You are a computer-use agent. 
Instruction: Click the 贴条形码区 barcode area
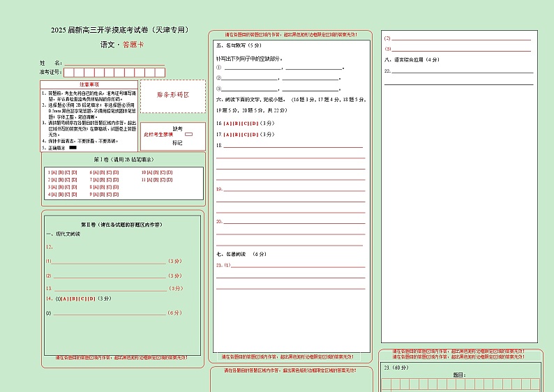(x=172, y=95)
